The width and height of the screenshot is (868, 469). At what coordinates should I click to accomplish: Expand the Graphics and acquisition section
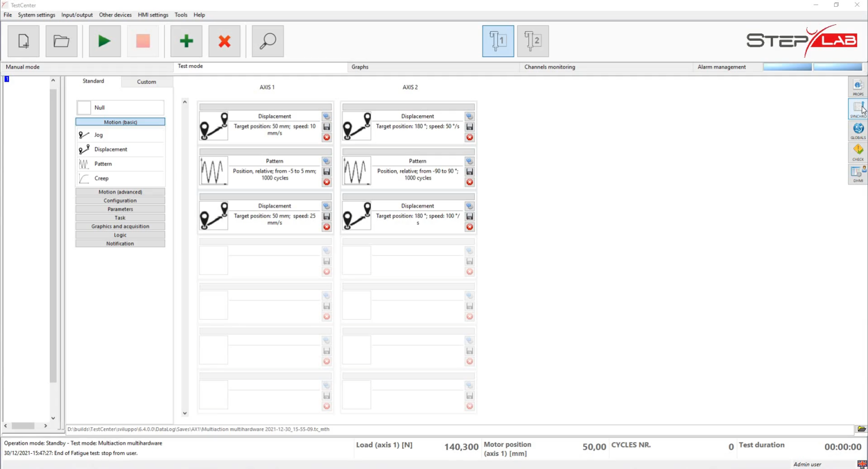pos(120,226)
